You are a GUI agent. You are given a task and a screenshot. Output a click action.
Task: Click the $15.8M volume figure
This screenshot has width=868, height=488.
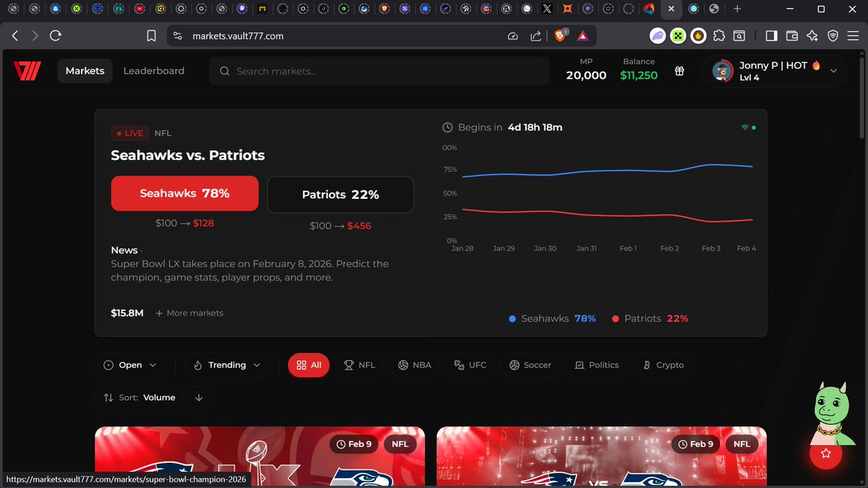click(x=127, y=313)
